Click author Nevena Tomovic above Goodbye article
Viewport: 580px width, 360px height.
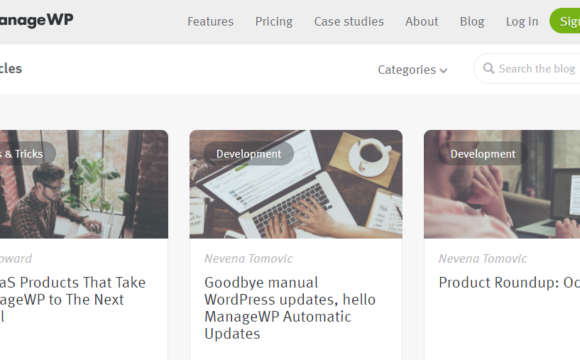click(248, 258)
